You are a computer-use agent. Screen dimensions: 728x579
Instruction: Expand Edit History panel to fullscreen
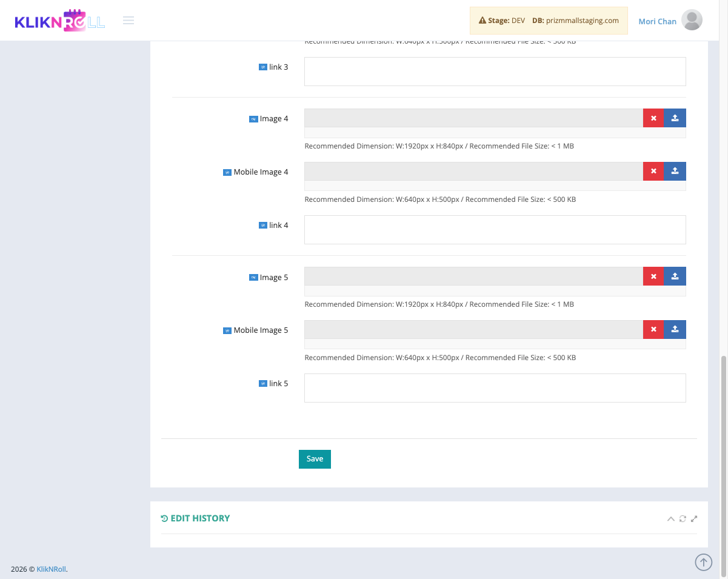(694, 518)
